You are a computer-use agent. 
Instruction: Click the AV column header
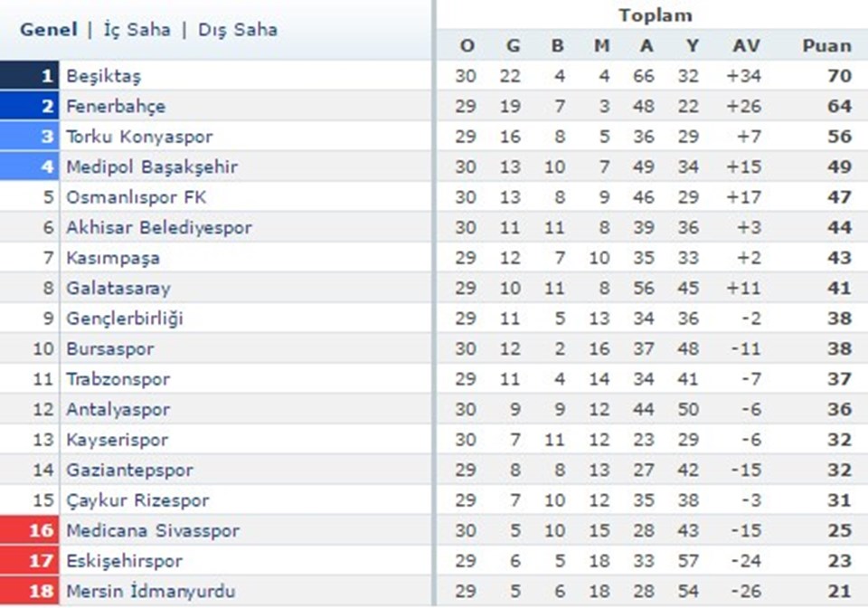click(746, 45)
